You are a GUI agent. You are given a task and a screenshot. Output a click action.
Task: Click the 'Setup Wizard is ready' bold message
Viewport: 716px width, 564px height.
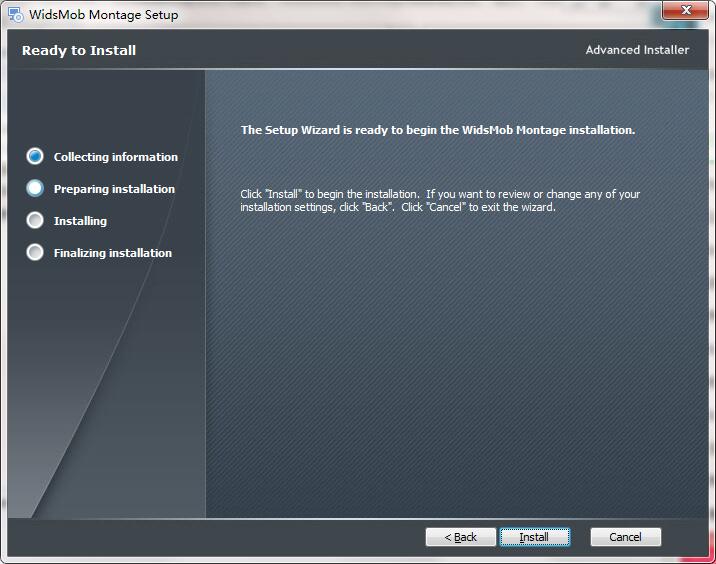point(438,130)
